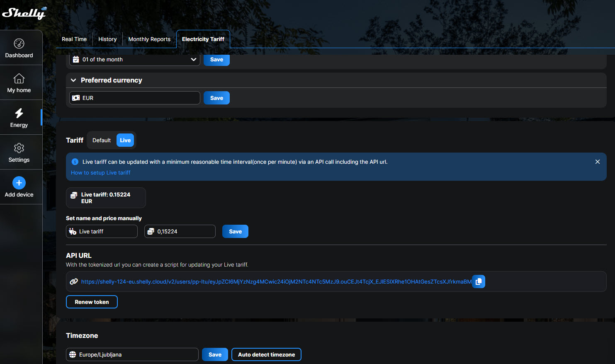Select the Live tariff mode

125,141
